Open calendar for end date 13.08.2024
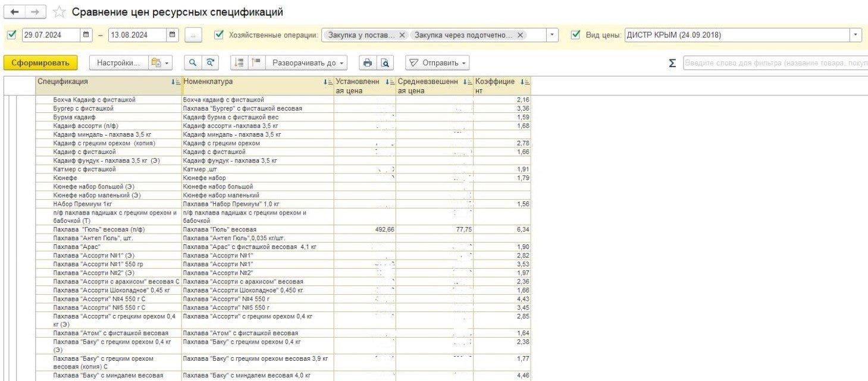 pyautogui.click(x=173, y=35)
